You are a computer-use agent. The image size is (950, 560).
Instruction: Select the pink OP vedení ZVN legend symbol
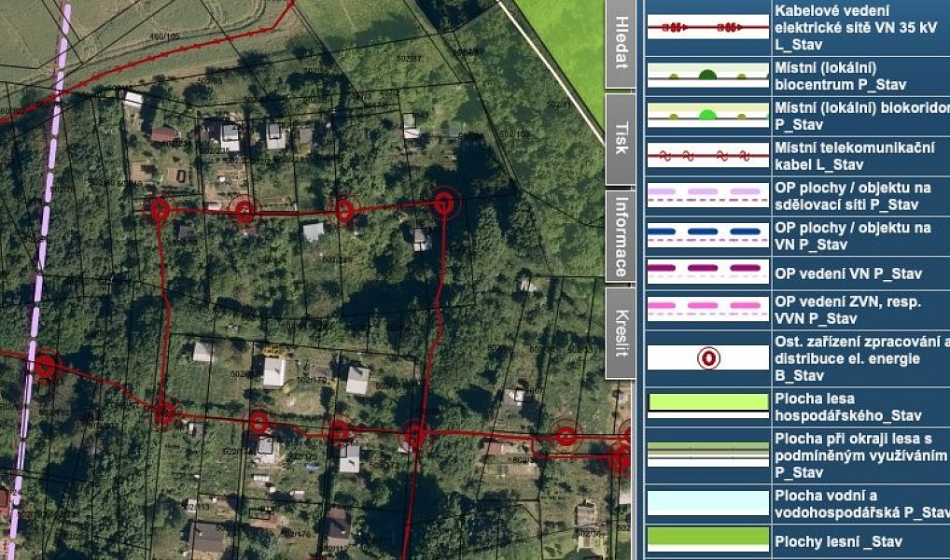(708, 309)
